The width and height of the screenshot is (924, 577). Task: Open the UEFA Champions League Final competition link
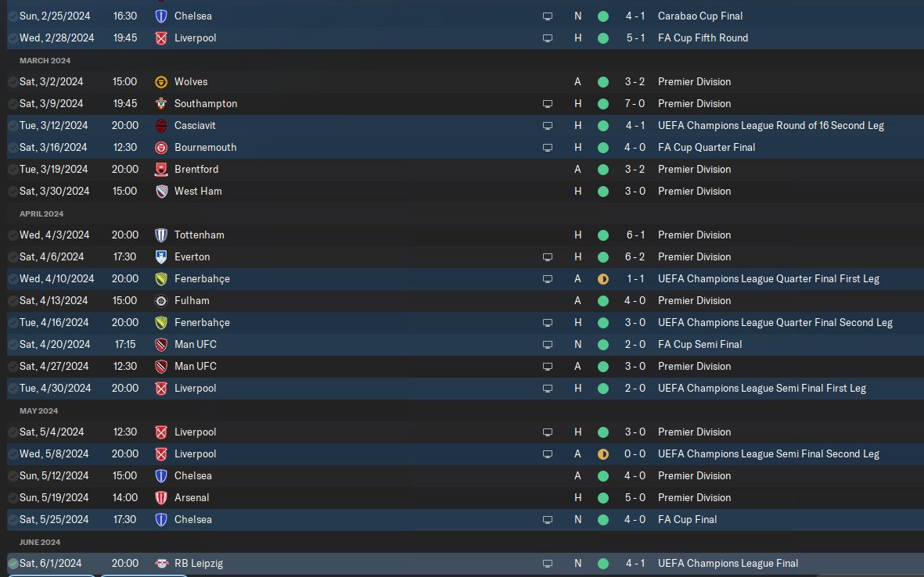pyautogui.click(x=728, y=564)
